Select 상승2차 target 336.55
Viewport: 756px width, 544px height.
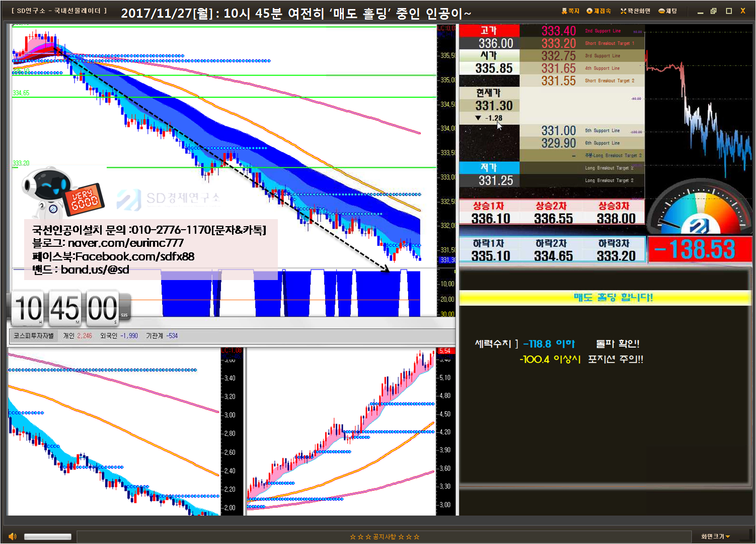tap(553, 213)
